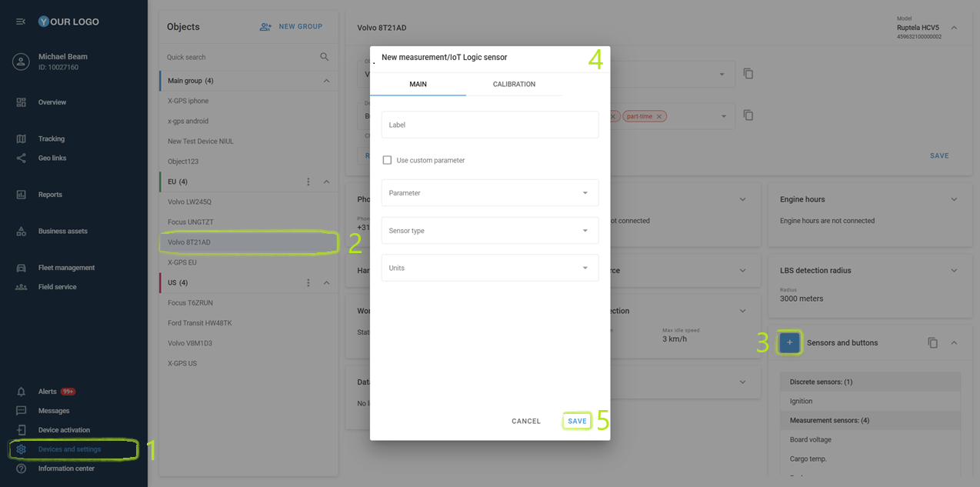Click the copy icon on Sensors and buttons panel
Image resolution: width=980 pixels, height=487 pixels.
932,342
